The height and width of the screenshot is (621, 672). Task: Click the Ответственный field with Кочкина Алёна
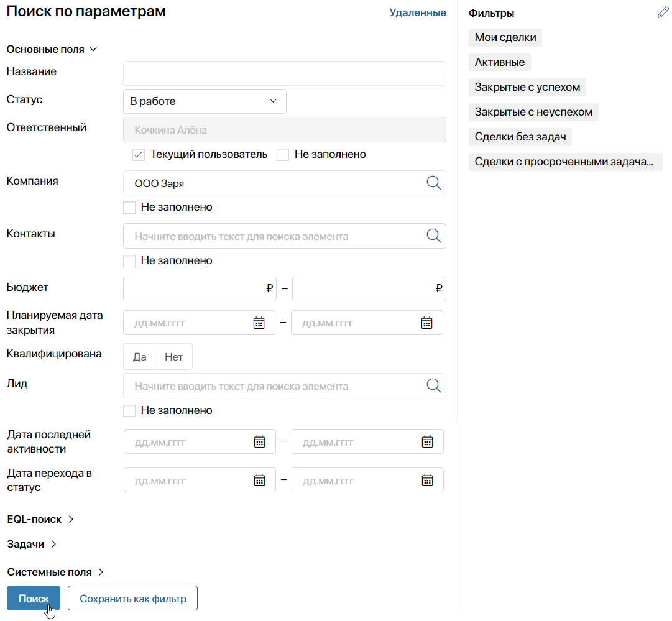(285, 129)
